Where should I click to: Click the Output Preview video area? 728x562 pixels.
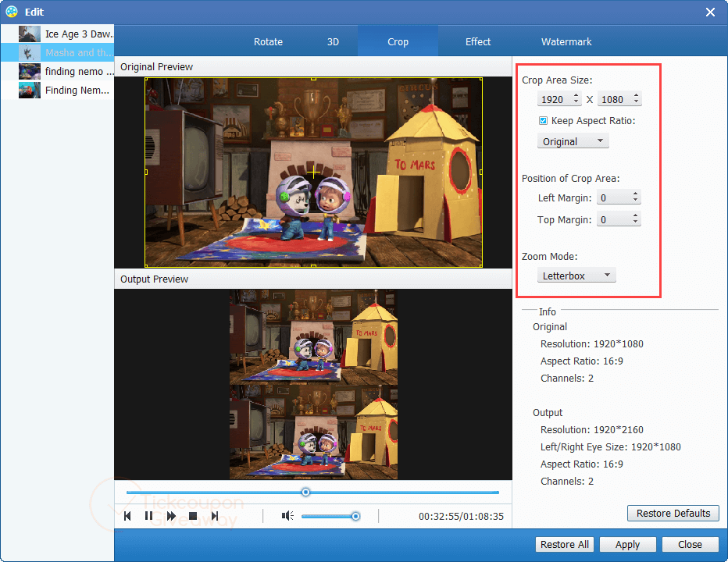313,384
